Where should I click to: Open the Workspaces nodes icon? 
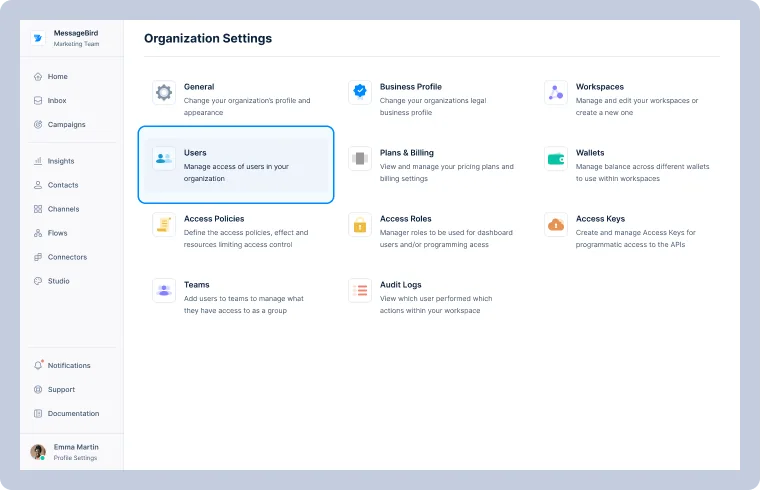pos(556,92)
